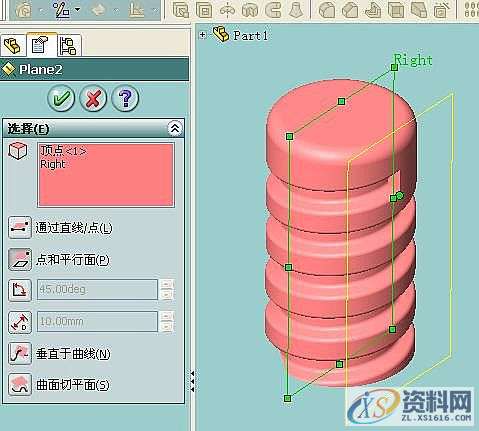The image size is (479, 431).
Task: Select the Shell tool
Action: point(396,10)
